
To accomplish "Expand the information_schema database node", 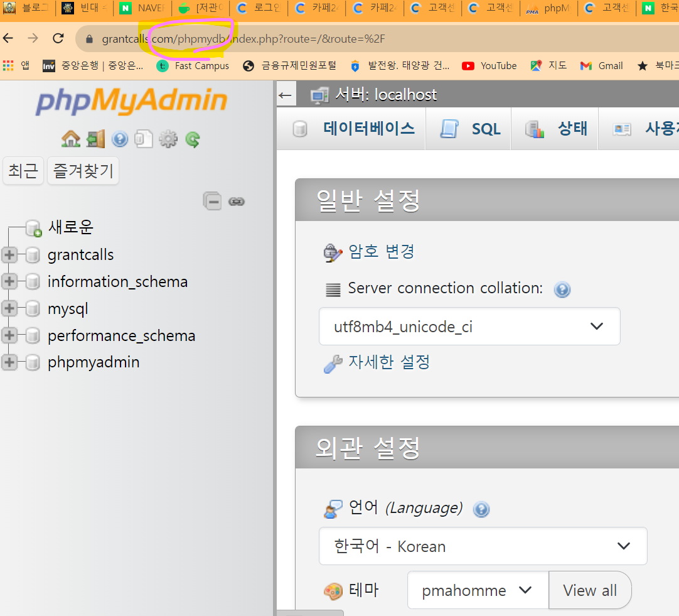I will point(9,281).
